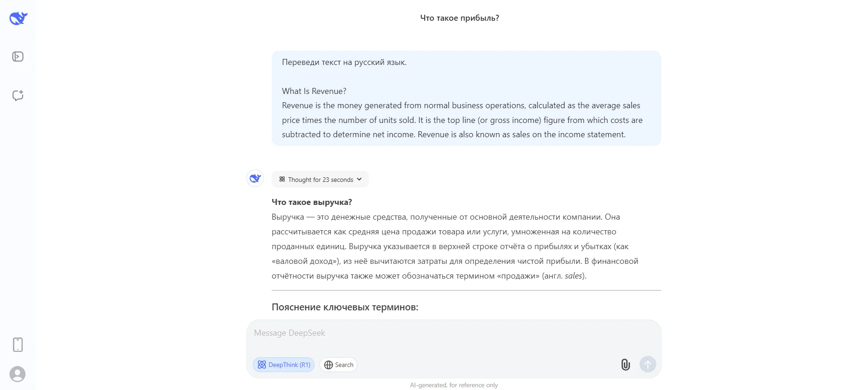
Task: Click the user message 'Переведи текст на русский язык.'
Action: tap(344, 62)
